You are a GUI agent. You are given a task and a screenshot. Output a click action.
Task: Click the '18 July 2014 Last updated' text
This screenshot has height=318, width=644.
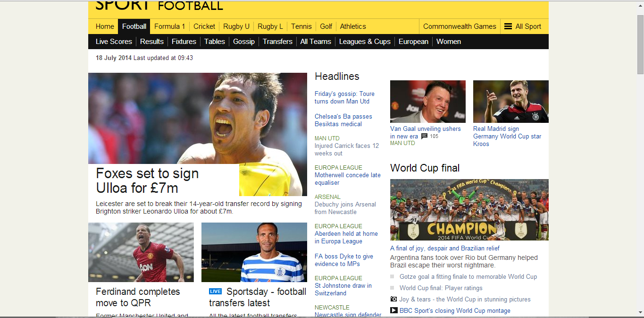(x=144, y=58)
